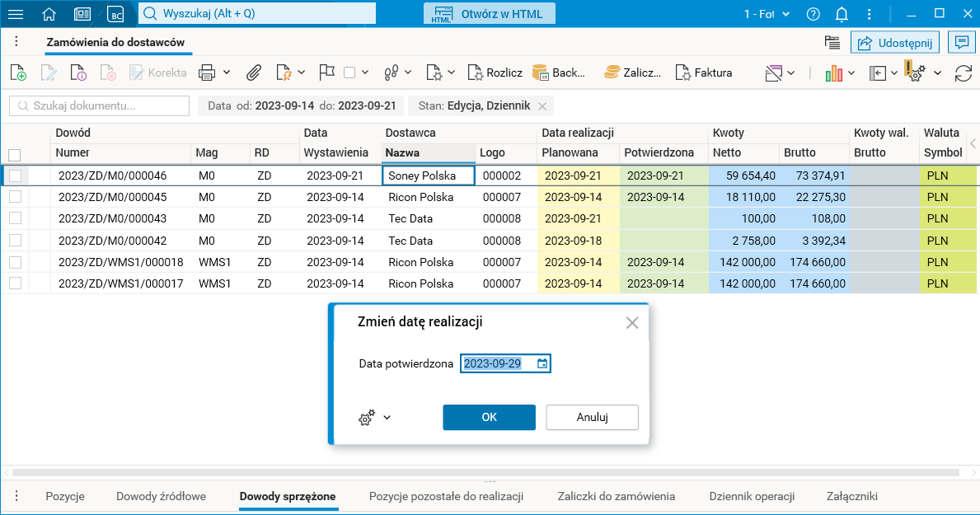Open the Help question mark icon
Screen dimensions: 980x515
click(814, 14)
